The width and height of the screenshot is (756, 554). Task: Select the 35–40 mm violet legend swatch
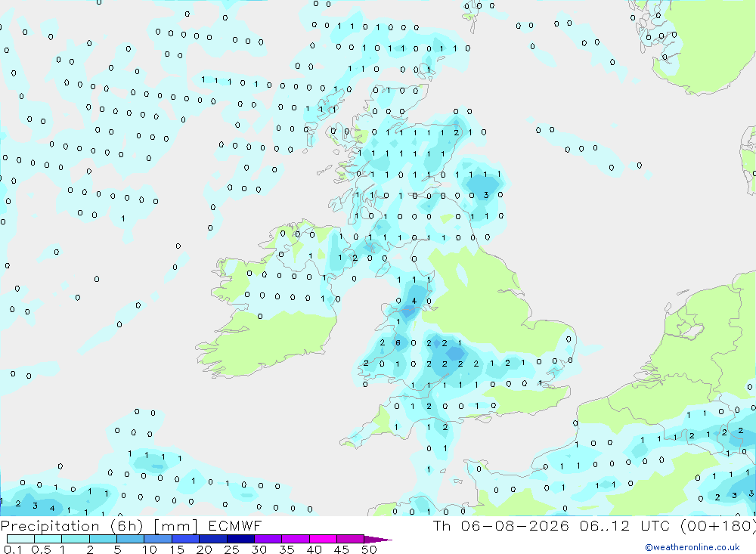296,539
